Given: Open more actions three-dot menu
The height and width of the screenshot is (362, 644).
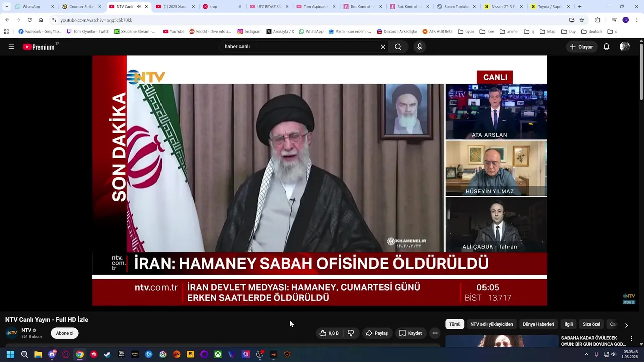Looking at the screenshot, I should pyautogui.click(x=435, y=333).
